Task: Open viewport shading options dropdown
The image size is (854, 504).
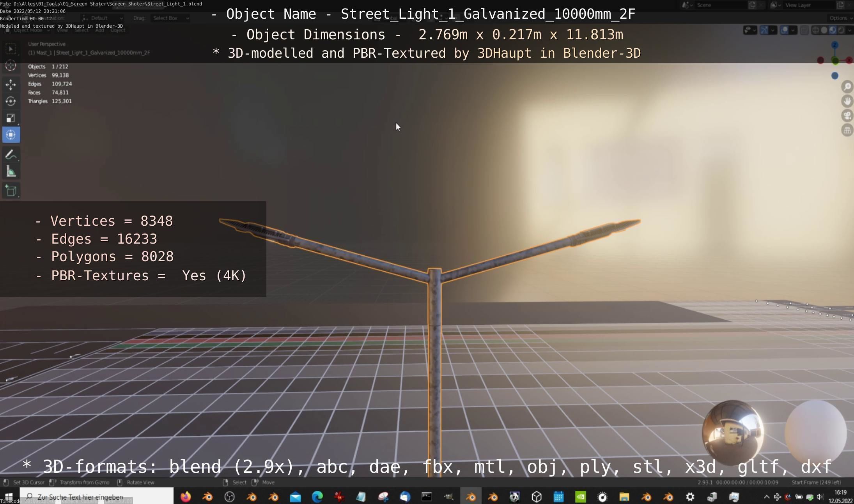Action: click(849, 30)
